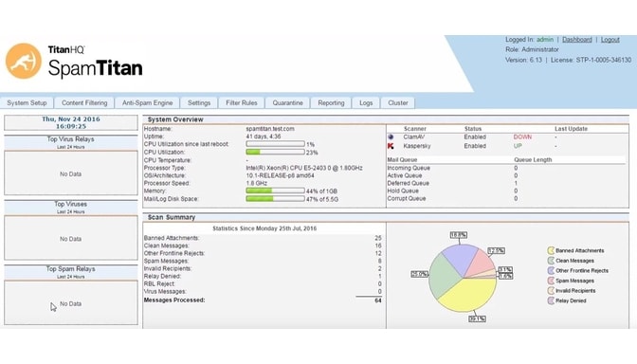637x364 pixels.
Task: Click the Relay Denied legend pie icon
Action: point(551,301)
